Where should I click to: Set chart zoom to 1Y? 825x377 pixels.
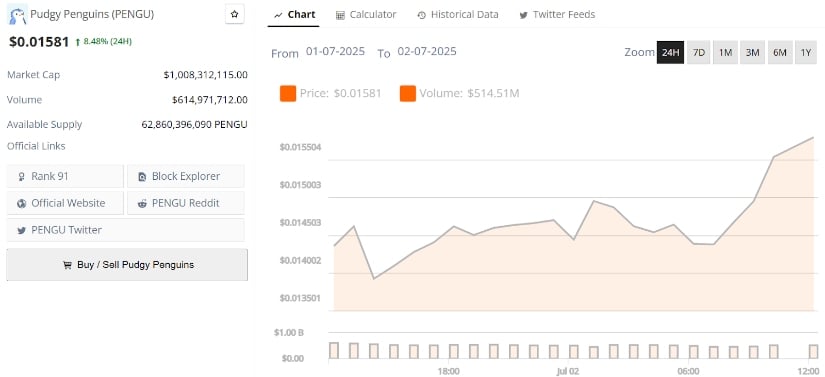[806, 53]
